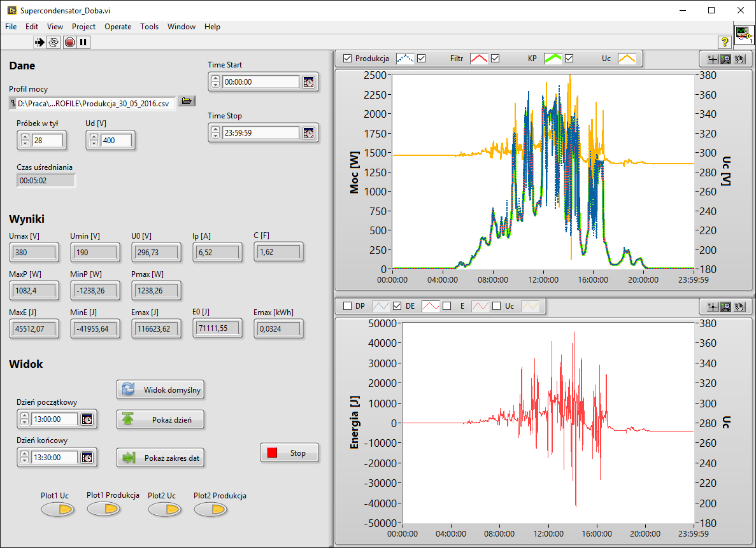Image resolution: width=756 pixels, height=548 pixels.
Task: Click the KP green plot sample
Action: click(553, 59)
